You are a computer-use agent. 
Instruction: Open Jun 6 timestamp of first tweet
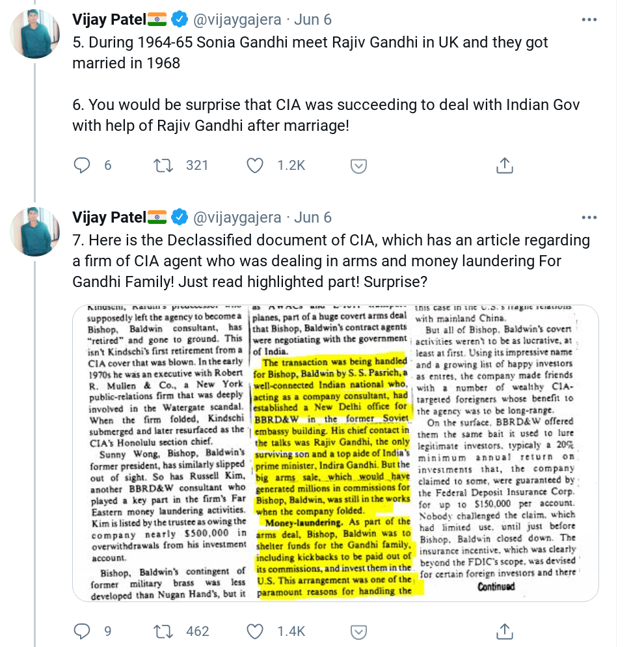[x=312, y=20]
